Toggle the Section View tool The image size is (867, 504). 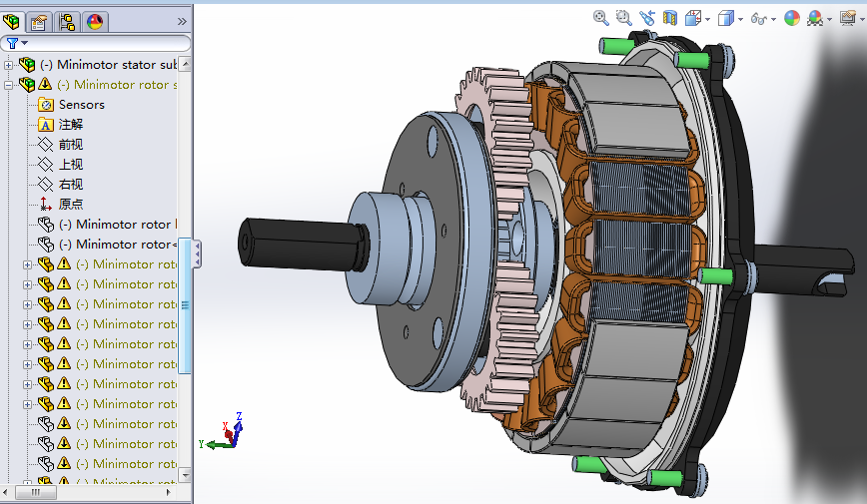[x=669, y=18]
